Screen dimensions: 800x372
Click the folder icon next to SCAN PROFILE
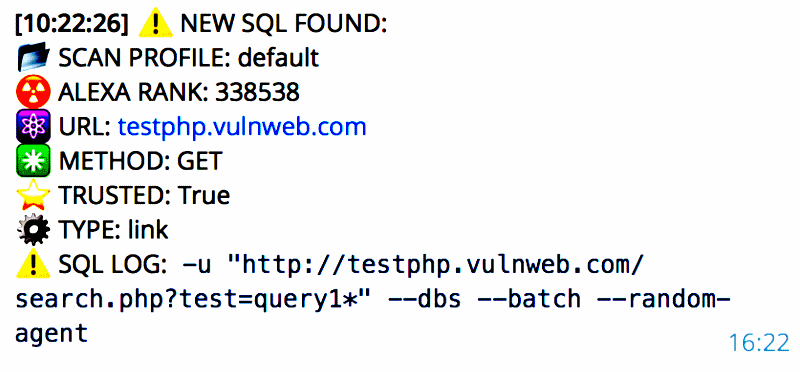coord(33,58)
